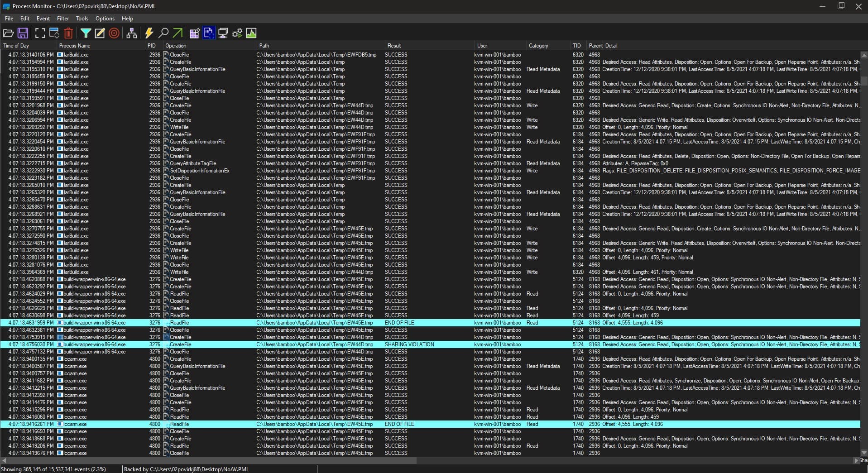Click the horizontal scrollbar right arrow
868x473 pixels.
tap(856, 460)
